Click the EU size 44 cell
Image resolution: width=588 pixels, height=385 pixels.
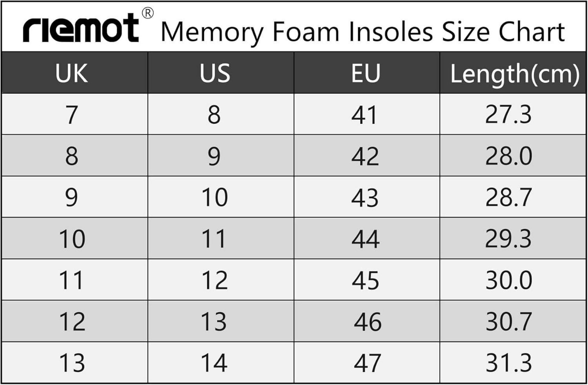365,239
